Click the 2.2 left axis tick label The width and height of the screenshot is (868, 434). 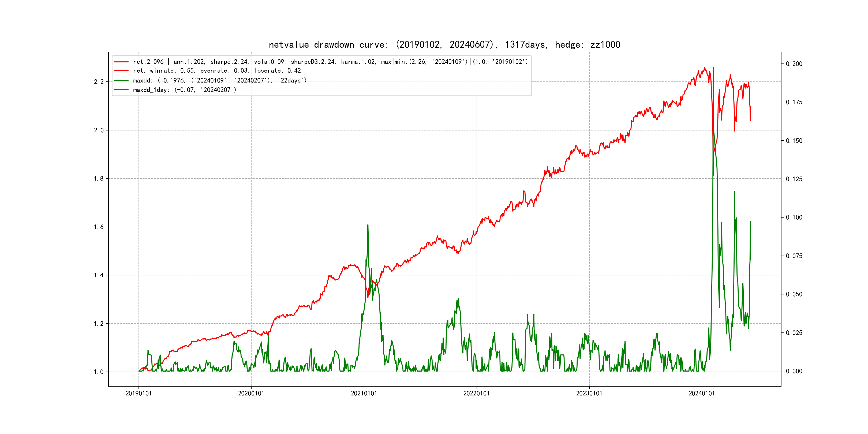click(98, 82)
